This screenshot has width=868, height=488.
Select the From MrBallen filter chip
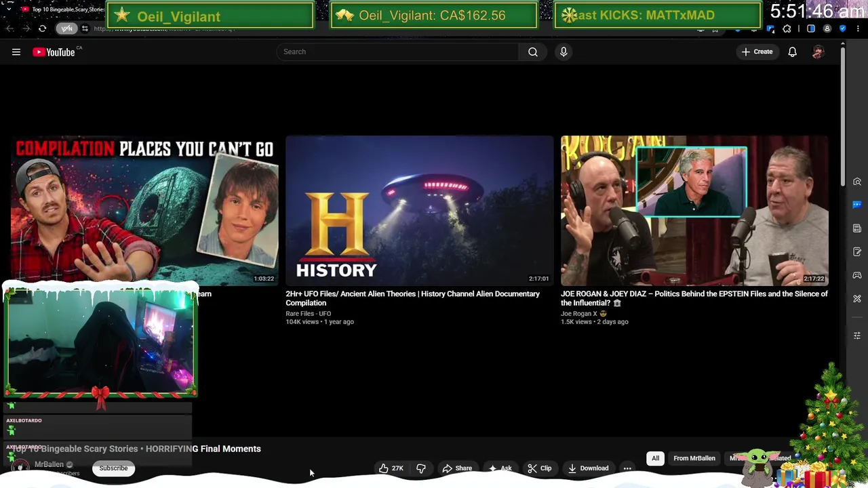[x=694, y=458]
